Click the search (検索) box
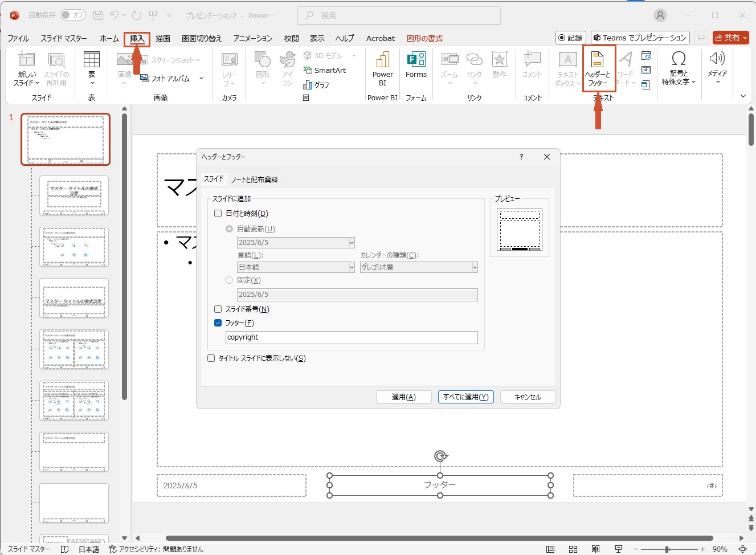756x555 pixels. 399,15
